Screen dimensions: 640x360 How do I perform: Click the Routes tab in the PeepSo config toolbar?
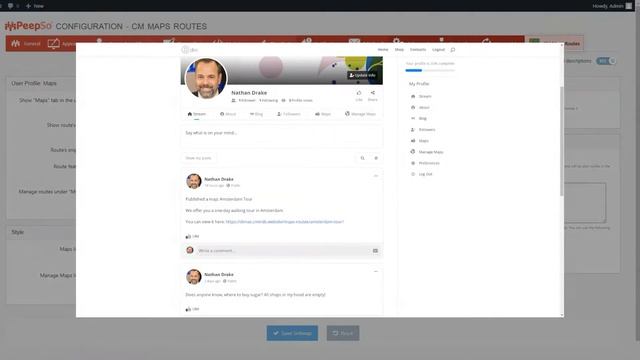click(x=554, y=43)
